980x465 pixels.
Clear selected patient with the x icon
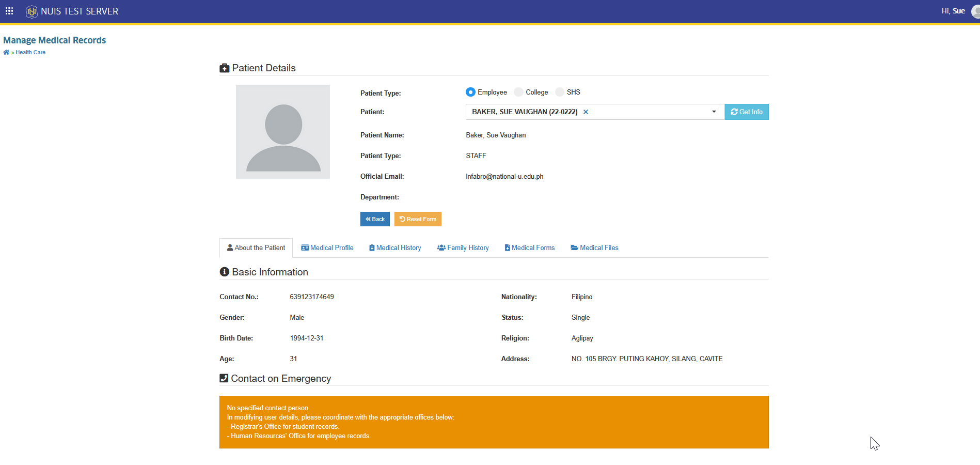[x=586, y=112]
